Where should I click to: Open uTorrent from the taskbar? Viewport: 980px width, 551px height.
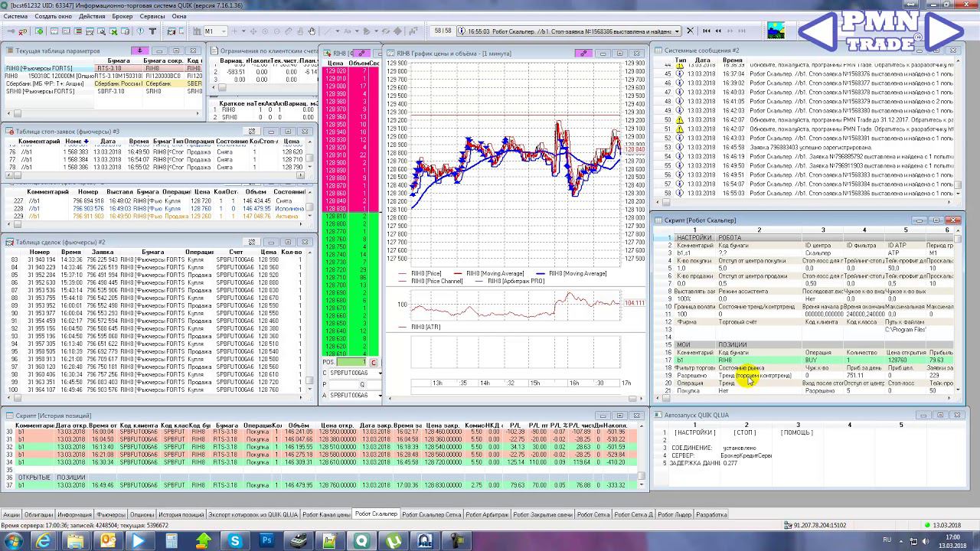coord(393,541)
